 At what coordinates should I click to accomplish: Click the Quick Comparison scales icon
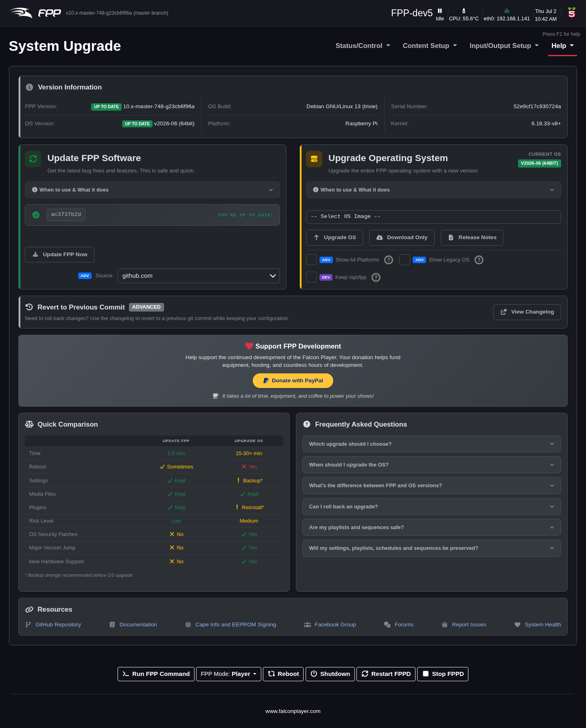click(x=29, y=424)
